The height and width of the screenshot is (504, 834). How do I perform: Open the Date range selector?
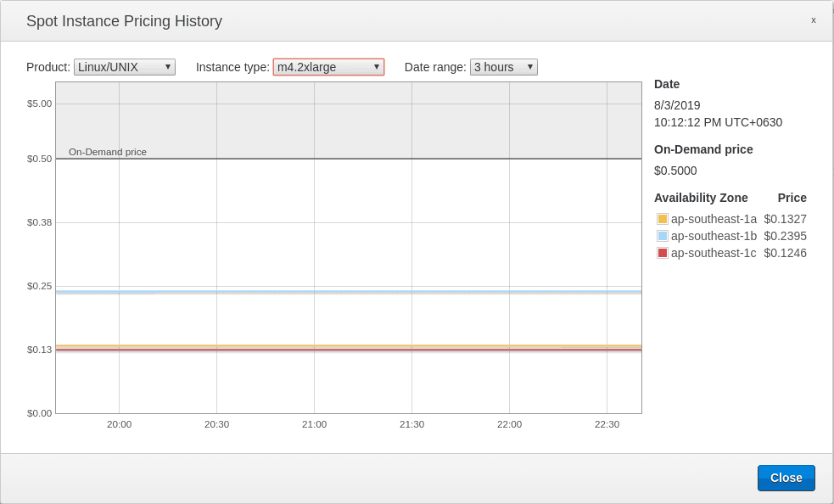point(503,67)
